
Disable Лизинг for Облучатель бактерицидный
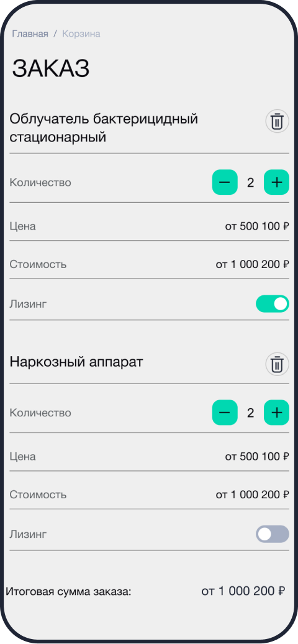click(273, 304)
